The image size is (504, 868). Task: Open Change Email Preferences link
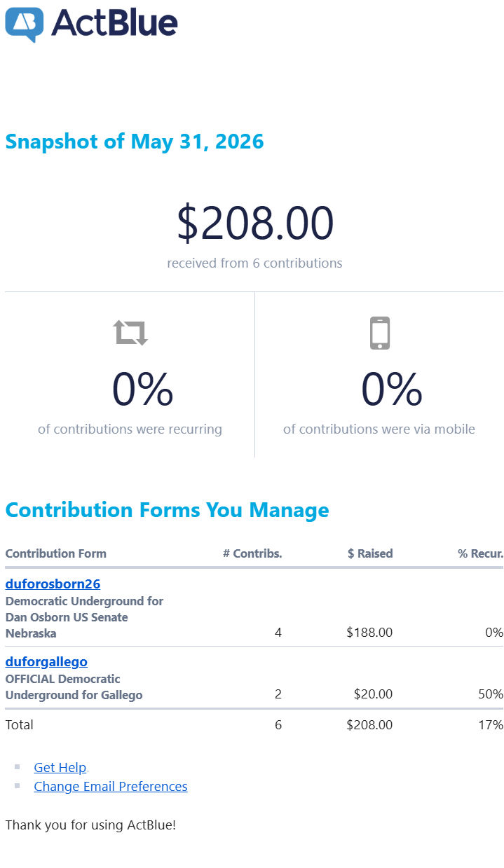(x=111, y=786)
